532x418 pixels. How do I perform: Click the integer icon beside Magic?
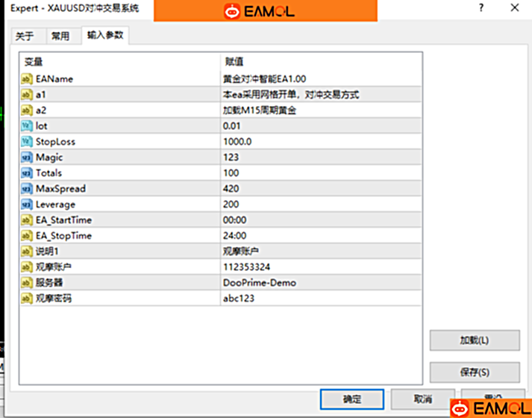pos(27,157)
